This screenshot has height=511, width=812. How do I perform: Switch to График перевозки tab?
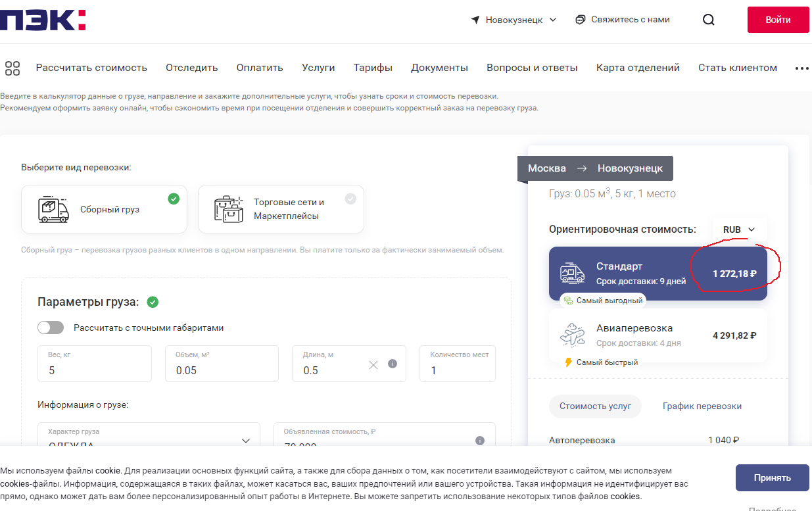pyautogui.click(x=702, y=406)
